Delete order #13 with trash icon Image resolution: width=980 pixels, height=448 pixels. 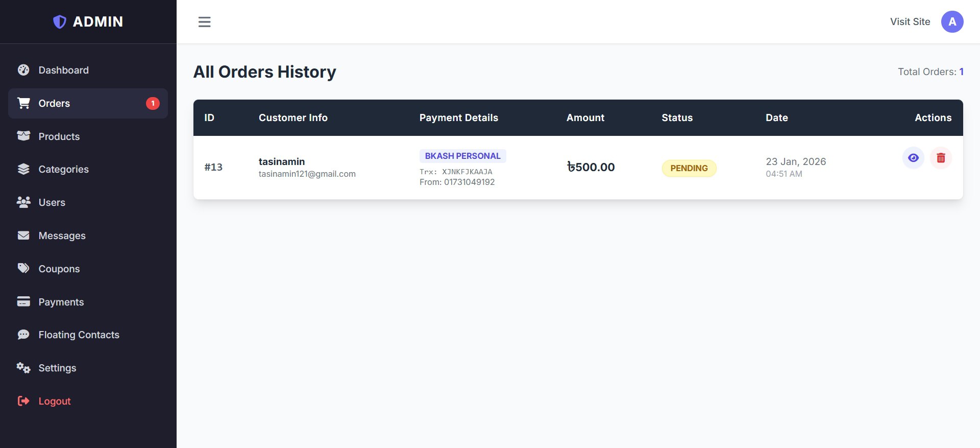(941, 158)
